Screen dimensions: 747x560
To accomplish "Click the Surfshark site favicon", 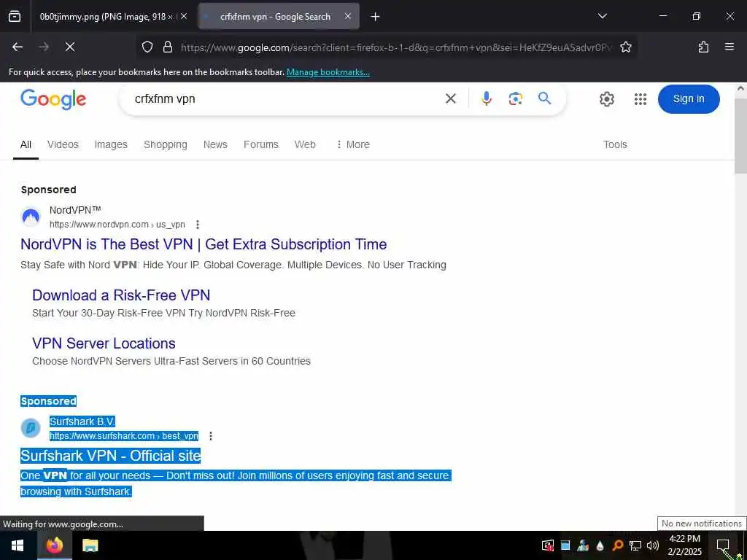I will [x=31, y=428].
